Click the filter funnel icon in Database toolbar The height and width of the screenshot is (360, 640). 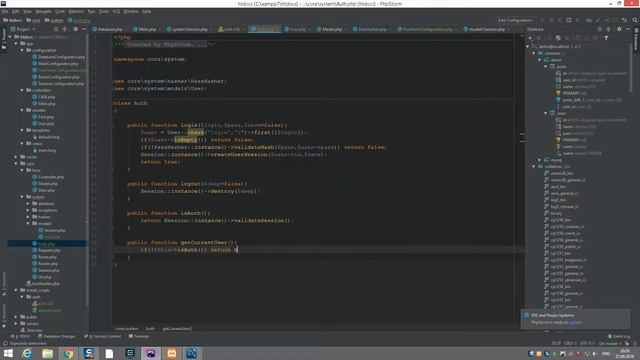606,38
